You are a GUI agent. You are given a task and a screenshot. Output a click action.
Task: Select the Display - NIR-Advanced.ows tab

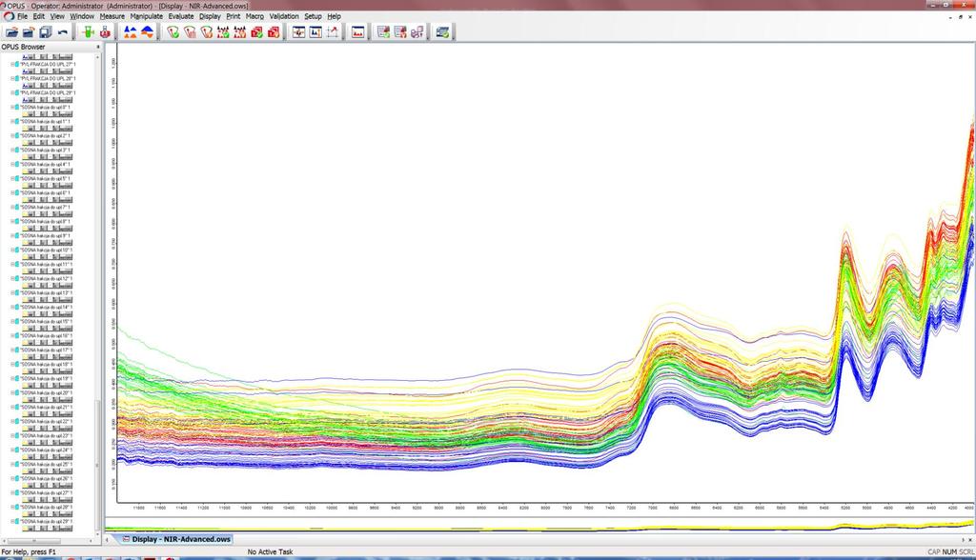click(176, 539)
